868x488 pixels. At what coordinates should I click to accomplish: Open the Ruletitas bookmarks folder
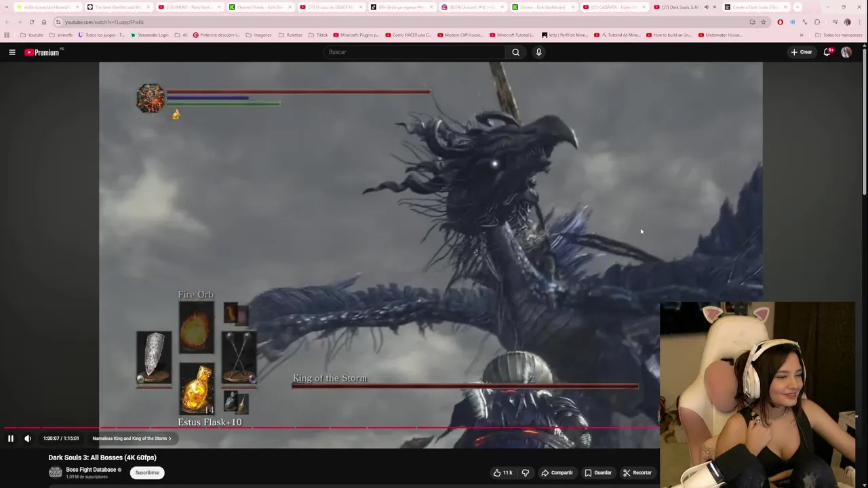point(290,35)
